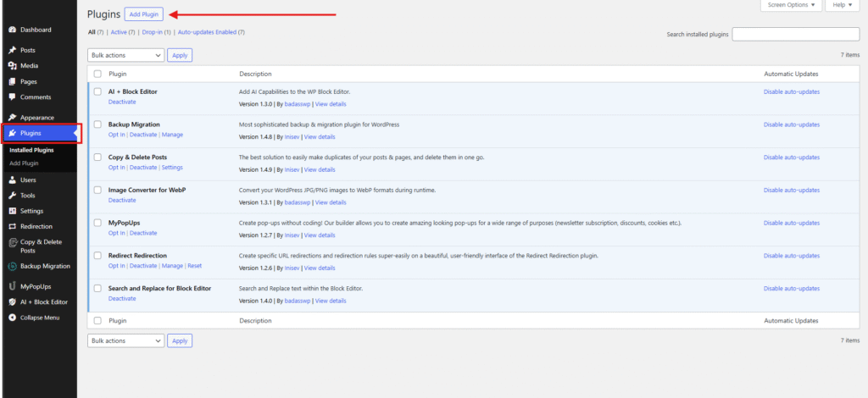The width and height of the screenshot is (868, 398).
Task: Click Reset under Redirect Redirection
Action: (194, 266)
